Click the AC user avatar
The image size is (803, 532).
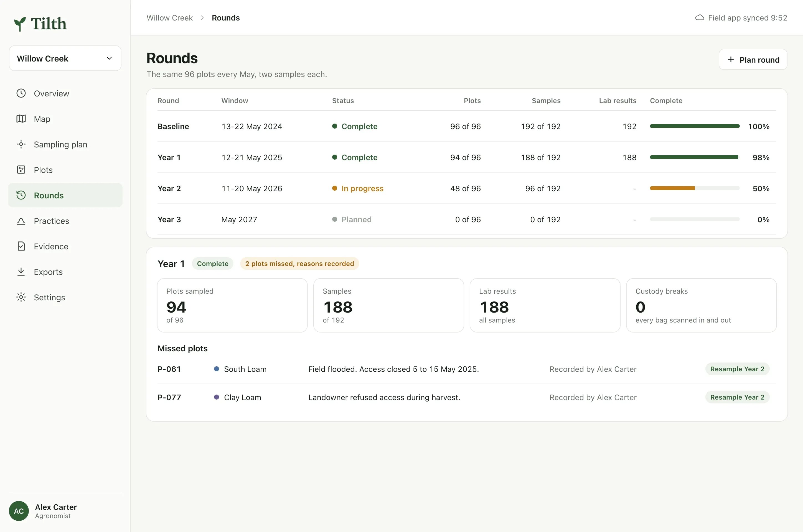point(19,511)
